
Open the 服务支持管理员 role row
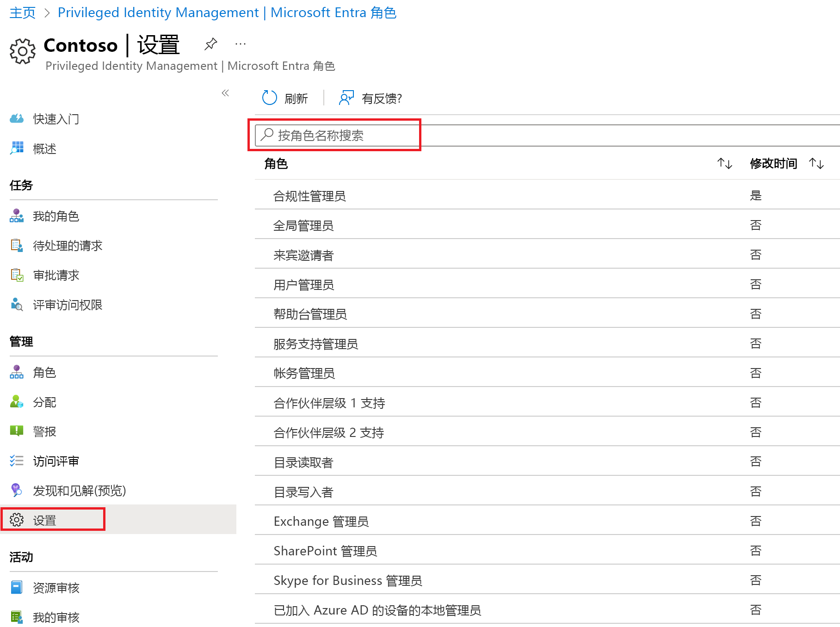coord(547,344)
